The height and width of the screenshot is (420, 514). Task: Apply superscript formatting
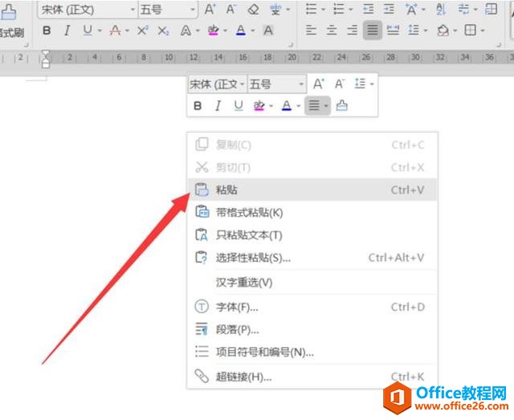point(143,31)
